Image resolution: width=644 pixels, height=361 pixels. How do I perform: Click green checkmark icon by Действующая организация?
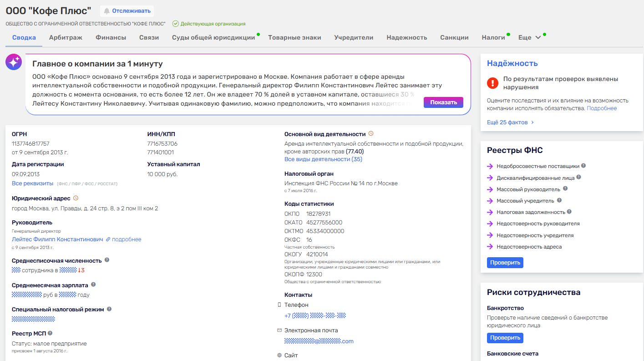coord(175,24)
